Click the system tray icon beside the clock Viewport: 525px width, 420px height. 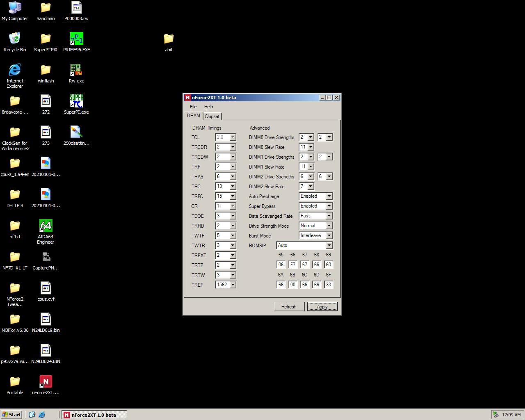pyautogui.click(x=495, y=415)
